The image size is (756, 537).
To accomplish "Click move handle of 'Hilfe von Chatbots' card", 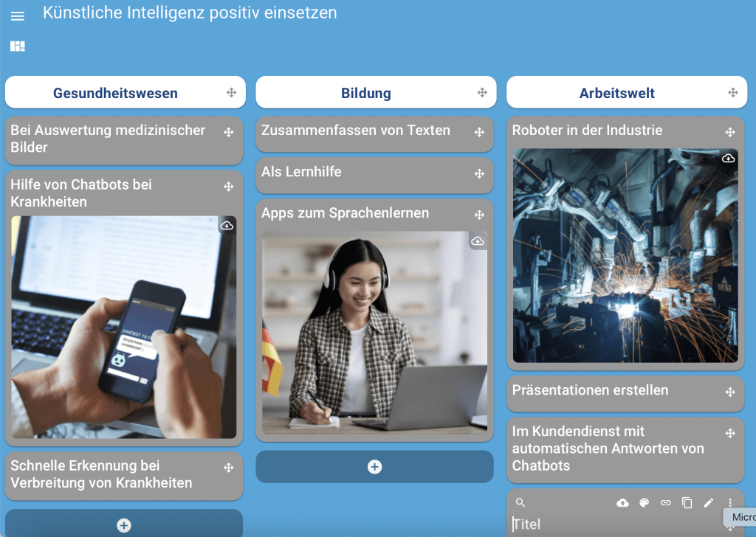I will pyautogui.click(x=229, y=187).
